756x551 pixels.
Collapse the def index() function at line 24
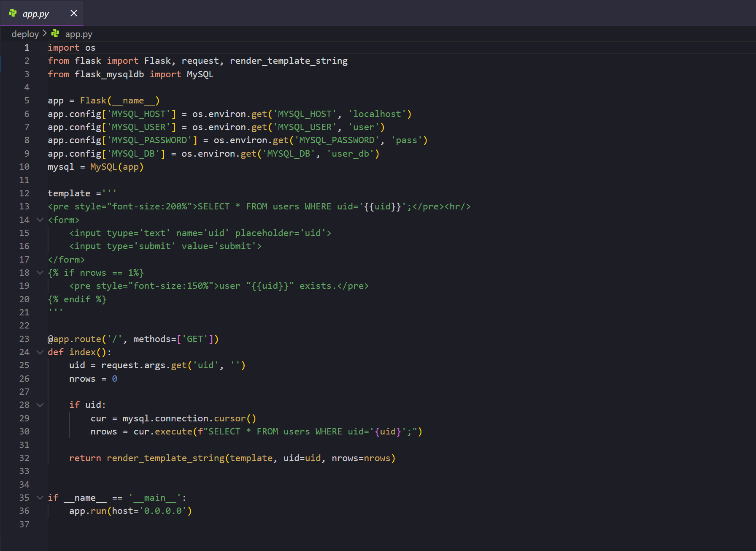[x=40, y=352]
